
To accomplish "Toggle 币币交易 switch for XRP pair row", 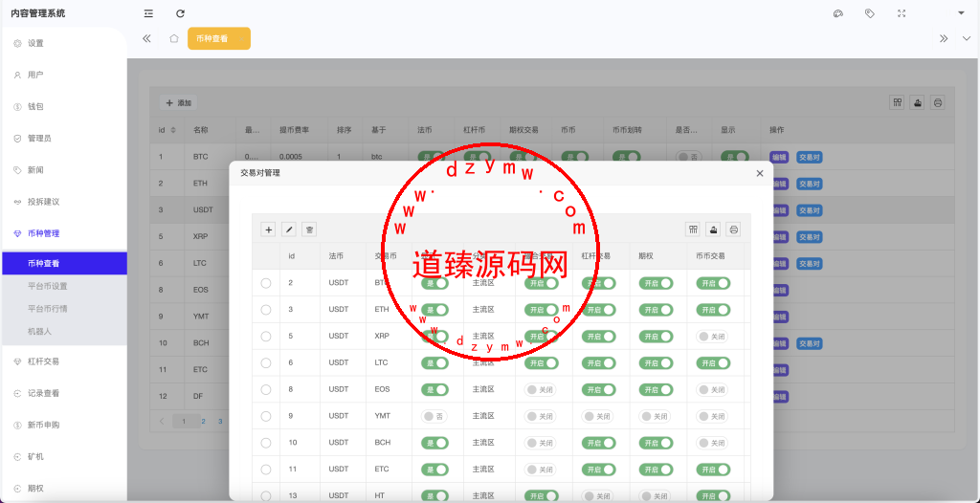I will (x=712, y=337).
